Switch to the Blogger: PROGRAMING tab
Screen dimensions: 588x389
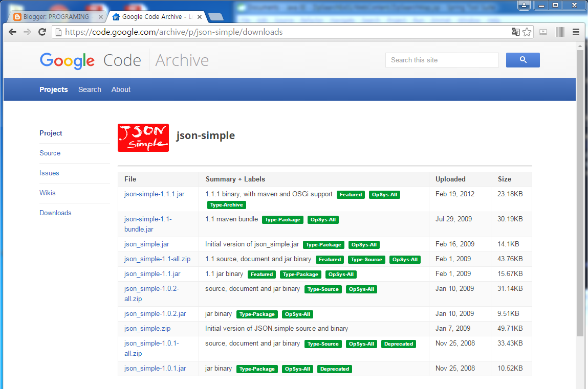pyautogui.click(x=56, y=17)
